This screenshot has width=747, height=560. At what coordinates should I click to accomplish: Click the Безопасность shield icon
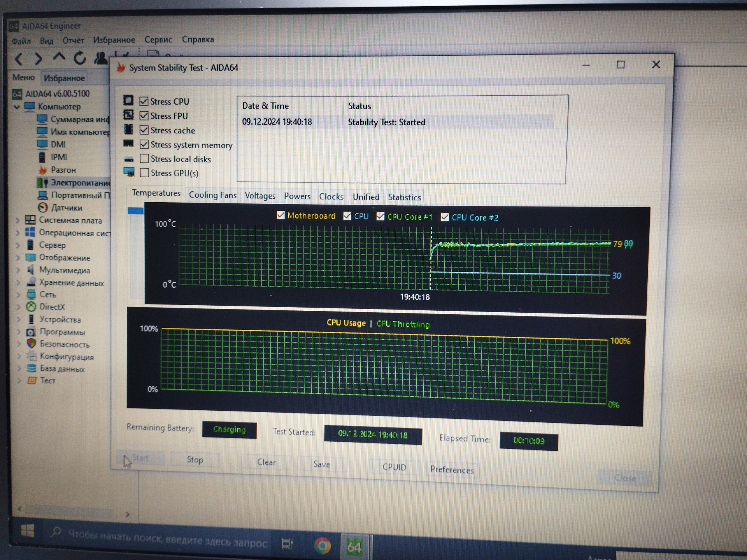[x=32, y=344]
